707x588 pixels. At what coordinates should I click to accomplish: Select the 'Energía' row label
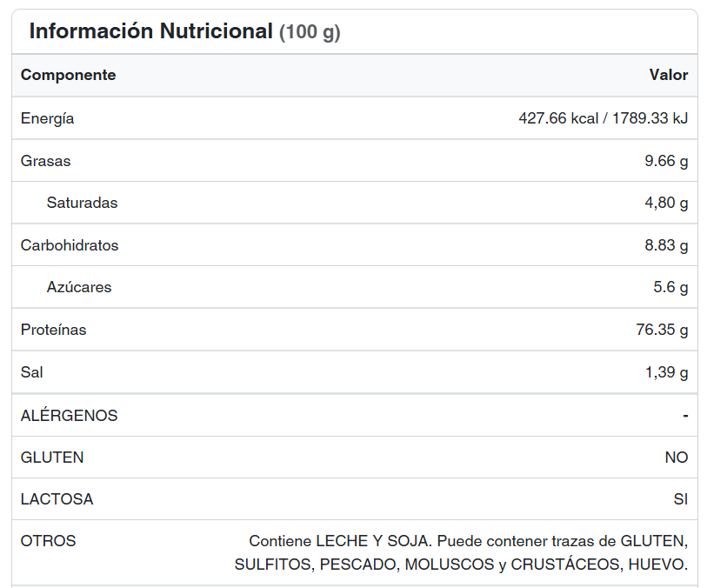pyautogui.click(x=47, y=118)
